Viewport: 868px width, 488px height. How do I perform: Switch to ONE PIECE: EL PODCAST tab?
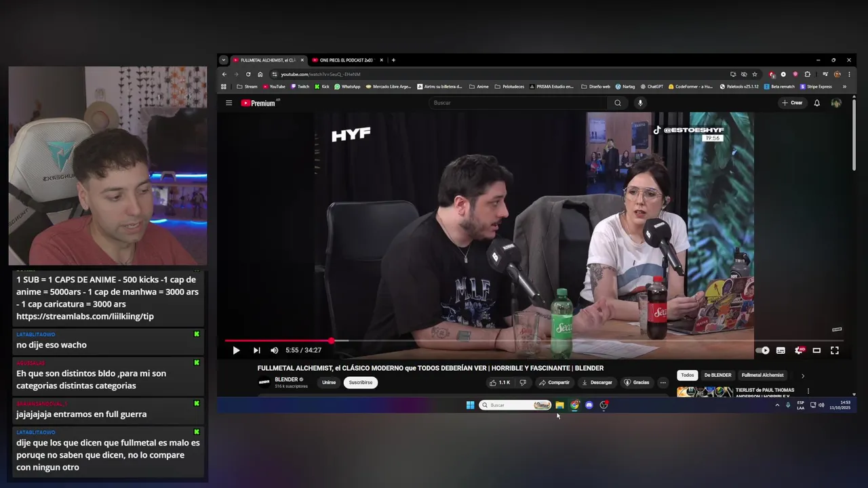346,60
